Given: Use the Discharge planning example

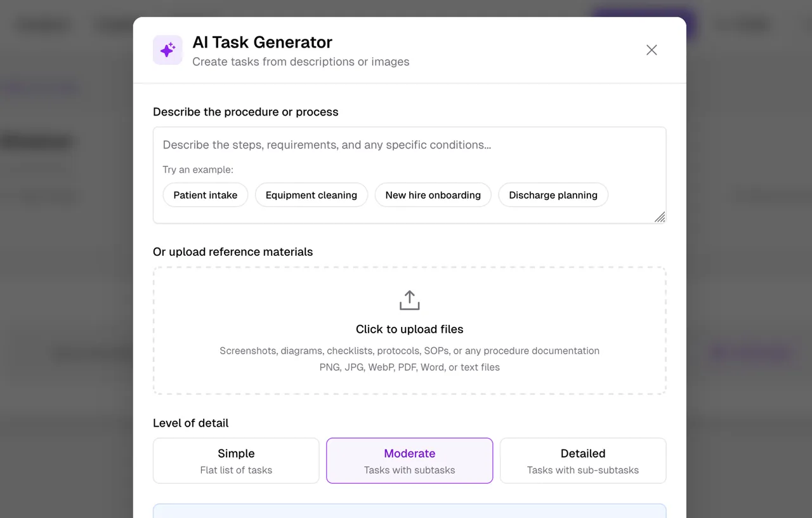Looking at the screenshot, I should 553,195.
